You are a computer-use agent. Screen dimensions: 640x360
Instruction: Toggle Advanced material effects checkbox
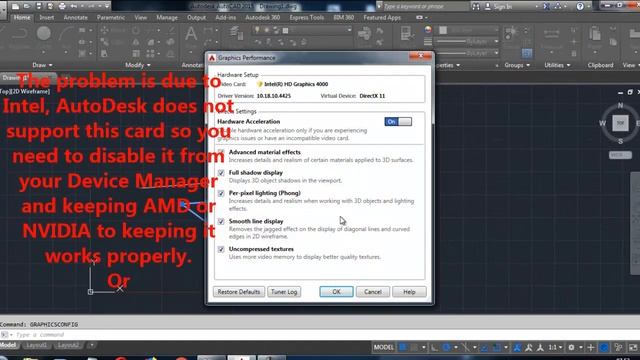(x=221, y=152)
